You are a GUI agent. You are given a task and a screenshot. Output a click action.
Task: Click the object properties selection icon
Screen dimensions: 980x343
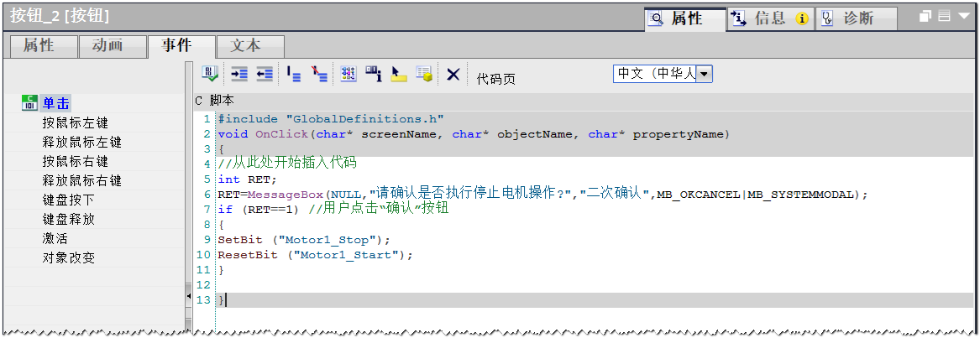pos(373,75)
